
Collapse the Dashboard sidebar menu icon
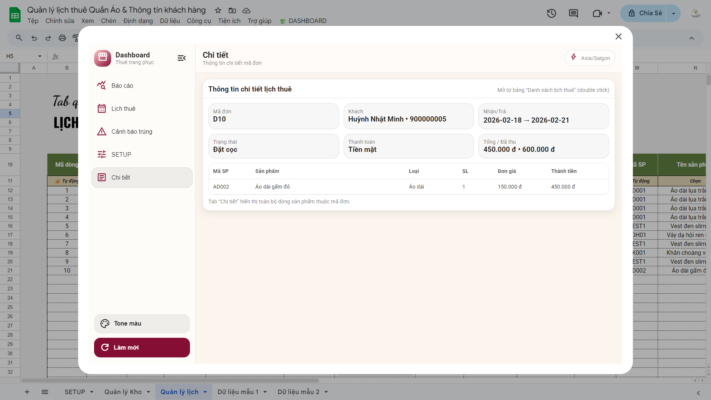[181, 58]
